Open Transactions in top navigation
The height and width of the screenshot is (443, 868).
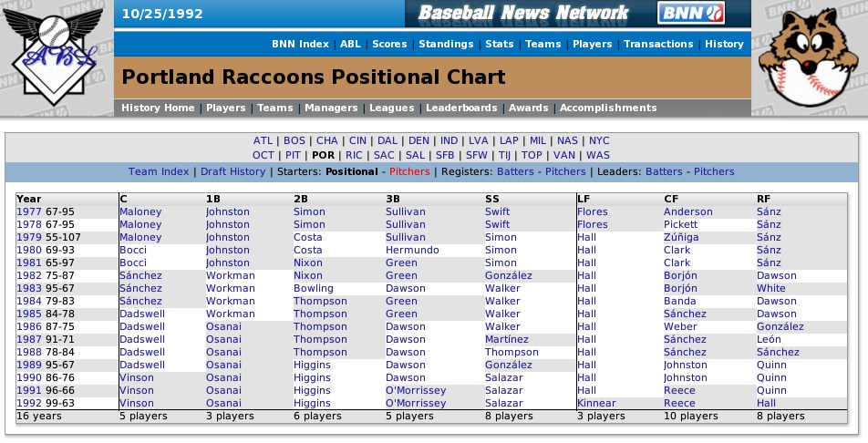658,45
